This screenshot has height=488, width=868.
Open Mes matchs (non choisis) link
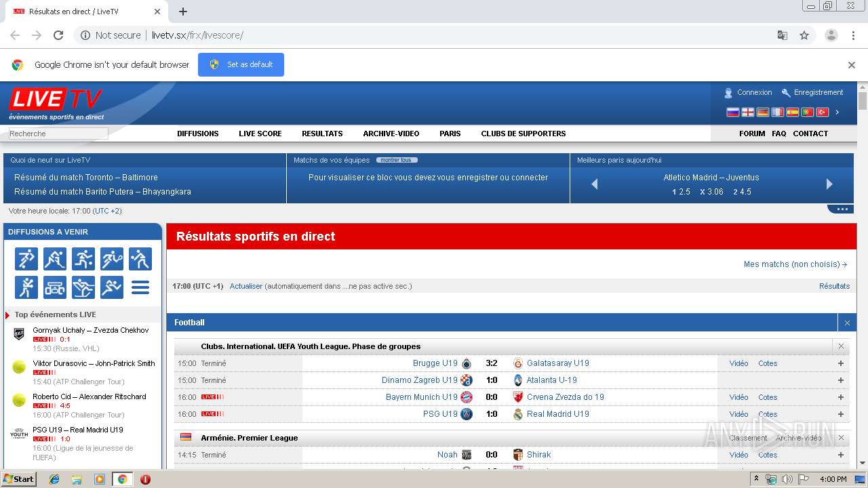(x=795, y=264)
